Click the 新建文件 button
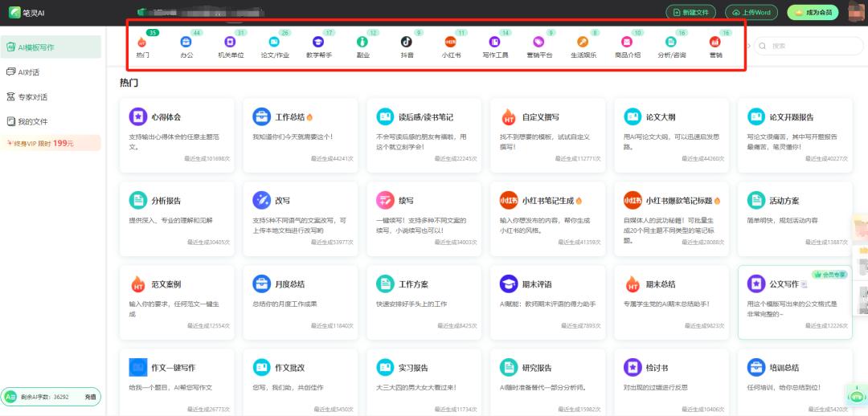 (691, 12)
